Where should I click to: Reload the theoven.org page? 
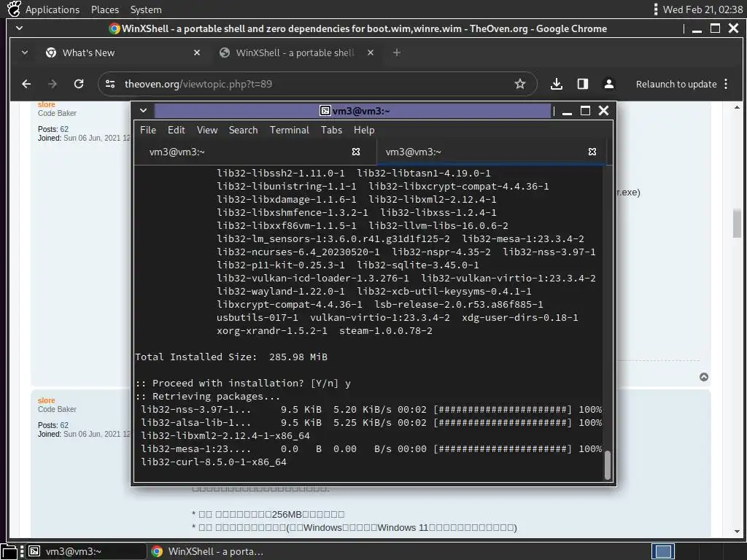click(79, 85)
